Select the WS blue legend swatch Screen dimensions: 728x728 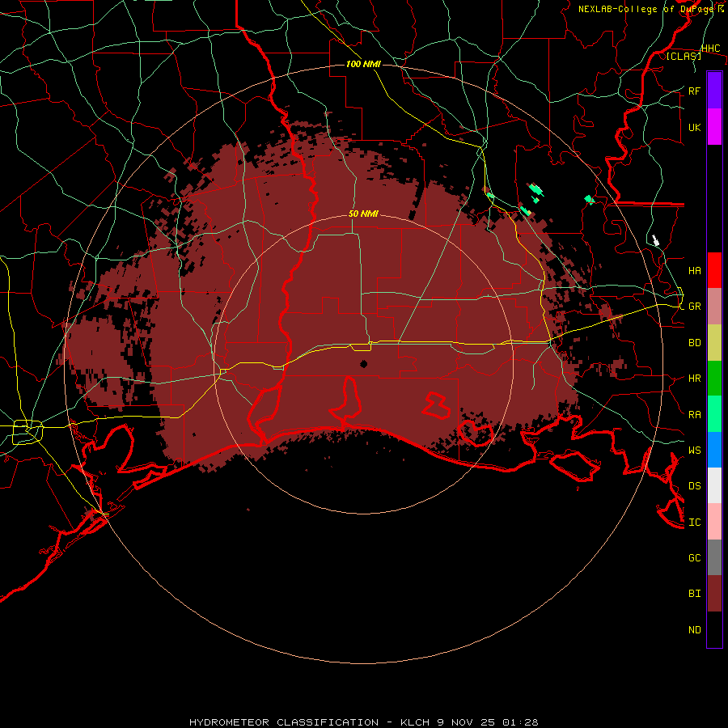tap(714, 450)
